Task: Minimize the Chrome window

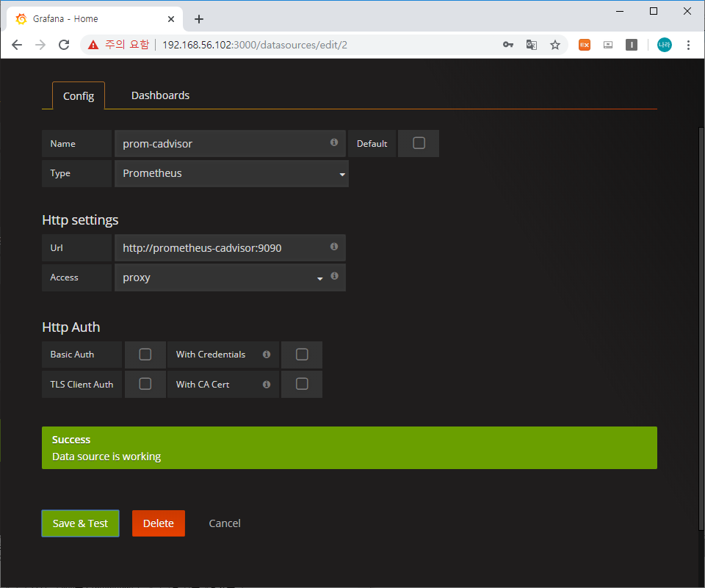Action: [x=620, y=11]
